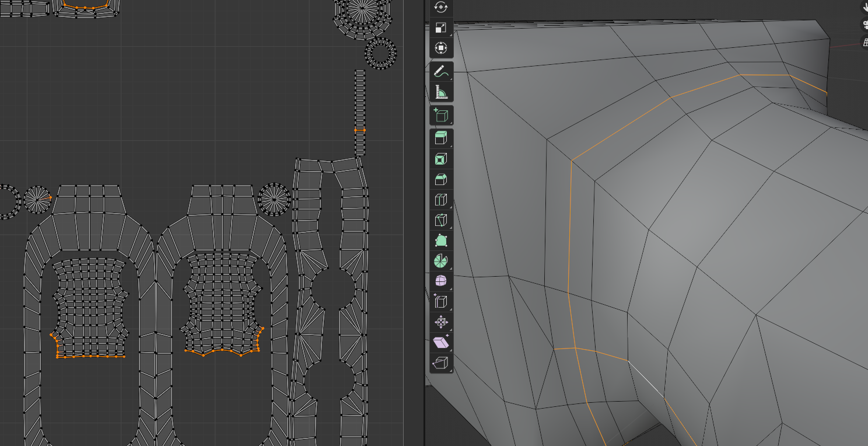Activate the Annotate pencil tool
The width and height of the screenshot is (868, 446).
442,72
